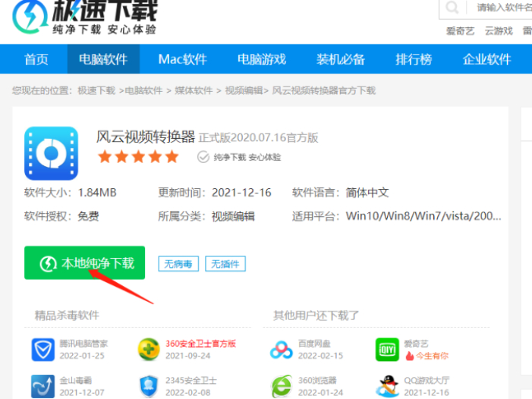Open 视频编辑 category value link
The width and height of the screenshot is (532, 399).
coord(233,216)
